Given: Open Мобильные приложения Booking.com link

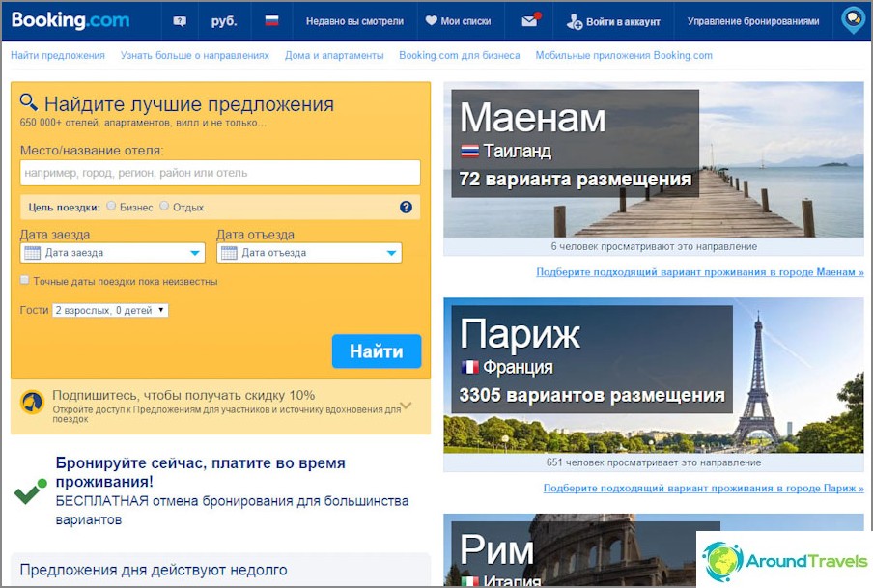Looking at the screenshot, I should [624, 55].
